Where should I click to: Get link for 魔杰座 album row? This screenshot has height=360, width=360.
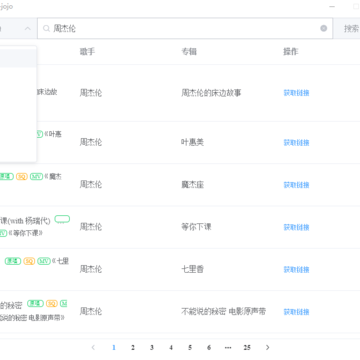click(296, 185)
